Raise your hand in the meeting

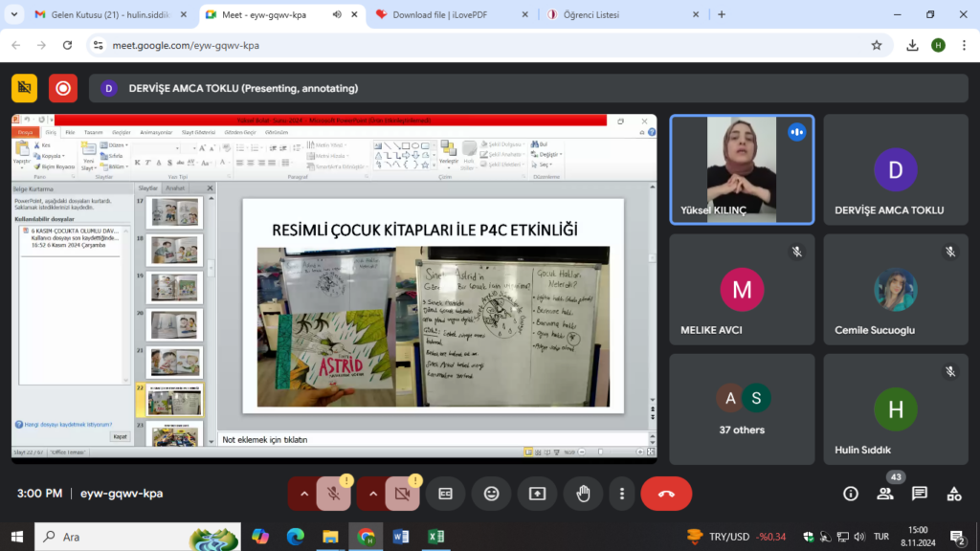pos(582,494)
